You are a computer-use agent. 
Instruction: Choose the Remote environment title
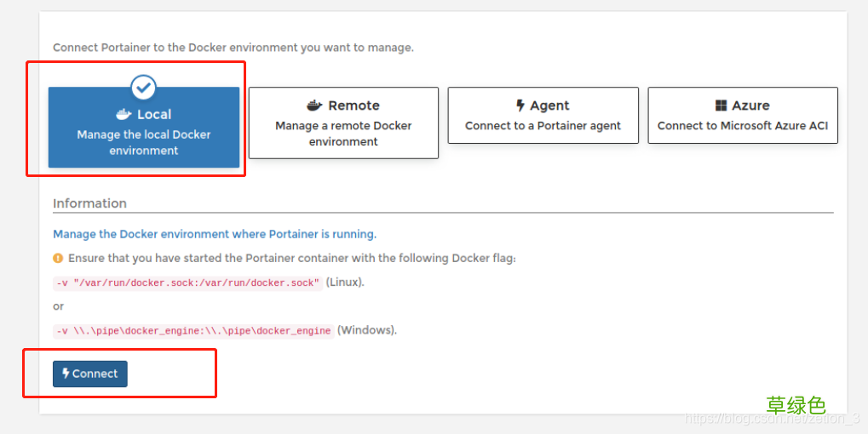pyautogui.click(x=354, y=106)
